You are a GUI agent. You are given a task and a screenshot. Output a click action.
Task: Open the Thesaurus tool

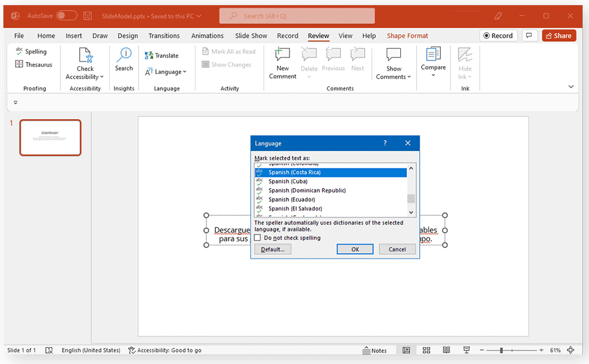pos(33,64)
